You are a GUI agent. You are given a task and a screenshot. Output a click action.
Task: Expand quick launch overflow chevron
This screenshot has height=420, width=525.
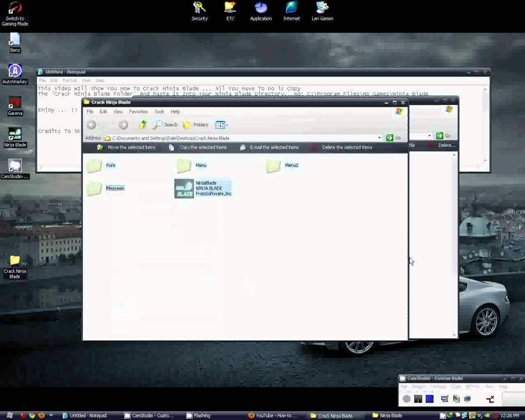(x=51, y=415)
